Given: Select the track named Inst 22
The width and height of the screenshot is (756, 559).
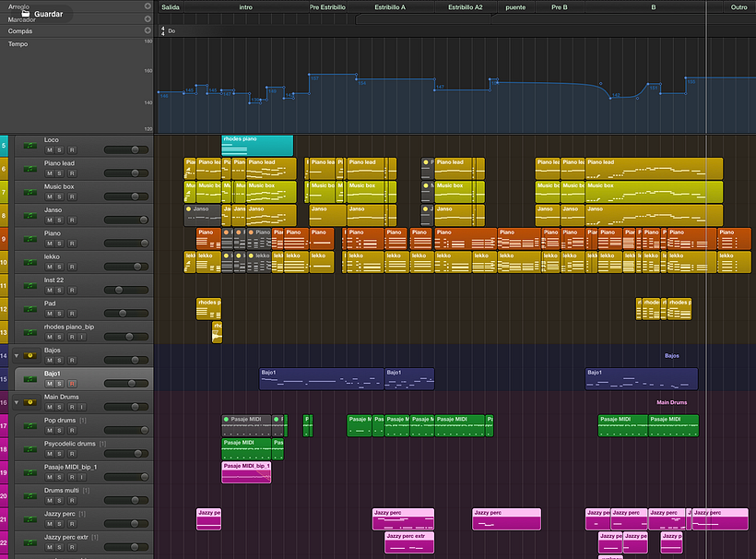Looking at the screenshot, I should click(x=54, y=280).
